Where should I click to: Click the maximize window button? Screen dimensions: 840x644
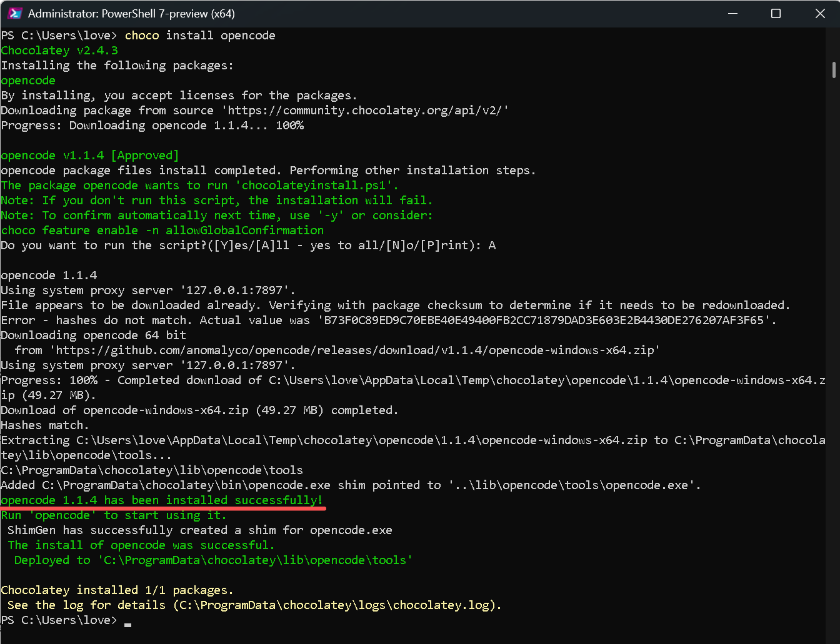pyautogui.click(x=776, y=12)
